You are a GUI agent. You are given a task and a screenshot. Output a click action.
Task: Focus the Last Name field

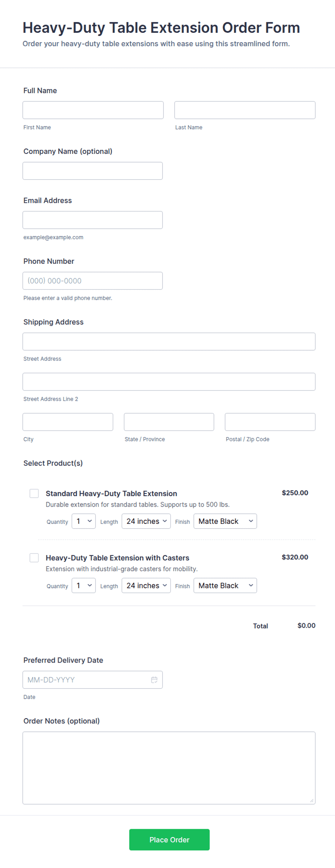pyautogui.click(x=245, y=110)
